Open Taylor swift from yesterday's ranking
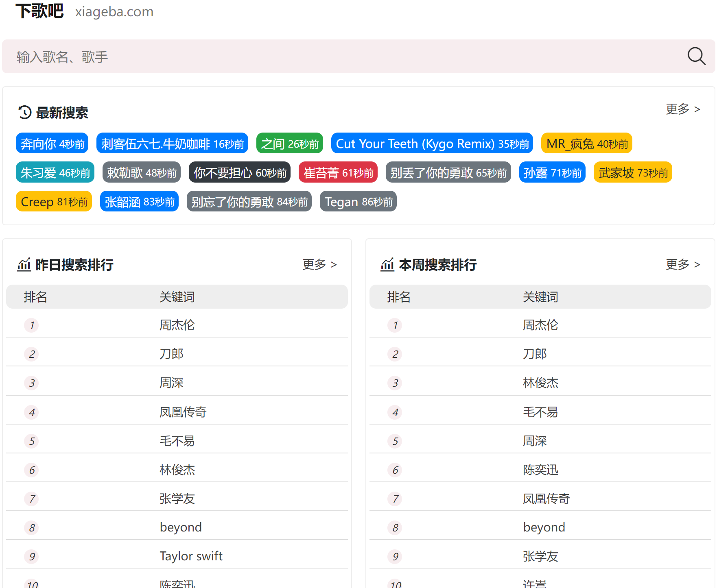717x588 pixels. pos(191,556)
